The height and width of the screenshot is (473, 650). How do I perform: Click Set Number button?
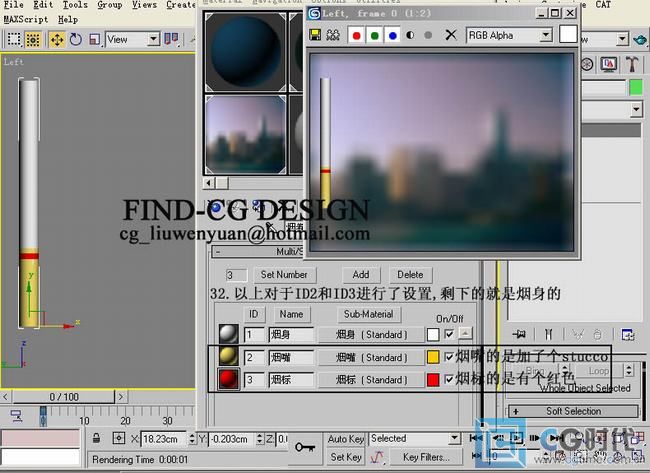point(284,274)
